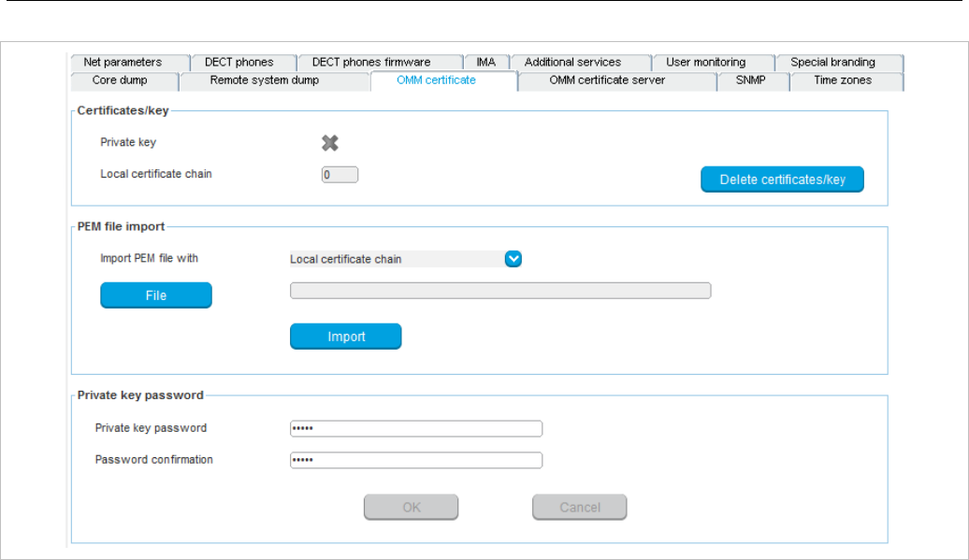
Task: Focus the Private key password field
Action: point(416,428)
